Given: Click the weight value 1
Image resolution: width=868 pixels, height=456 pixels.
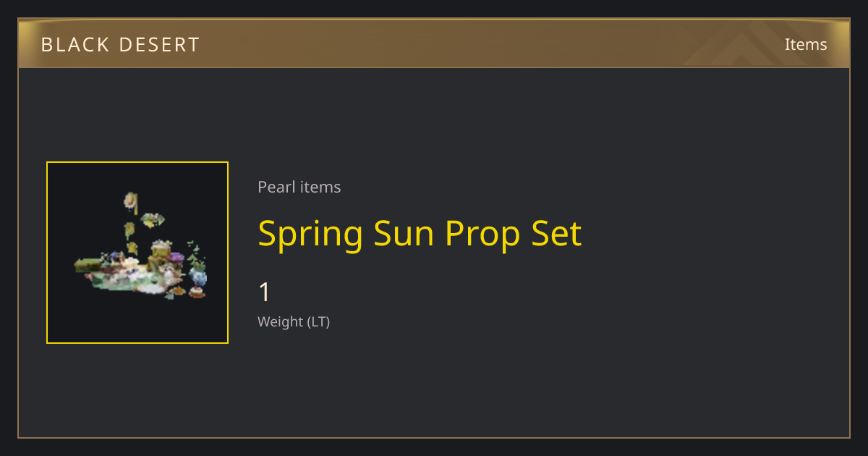Looking at the screenshot, I should pyautogui.click(x=265, y=292).
